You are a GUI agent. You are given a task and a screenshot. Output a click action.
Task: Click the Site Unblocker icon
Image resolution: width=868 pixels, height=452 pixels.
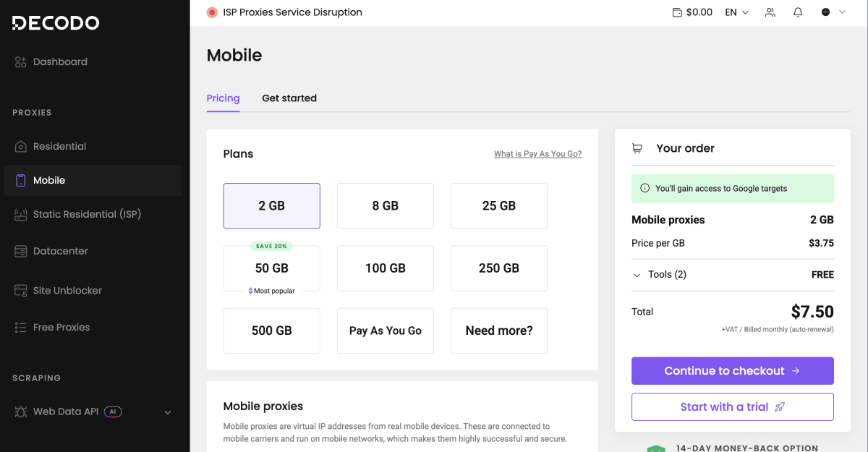(x=20, y=291)
